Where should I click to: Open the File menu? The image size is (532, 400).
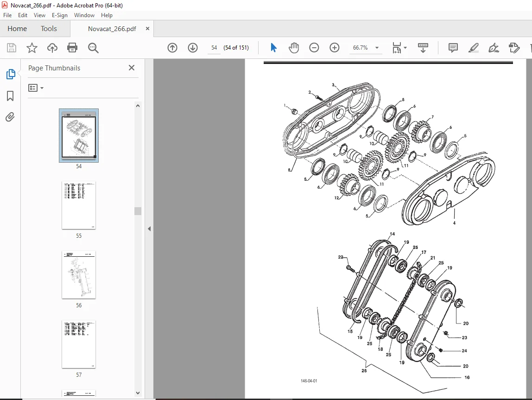point(7,15)
